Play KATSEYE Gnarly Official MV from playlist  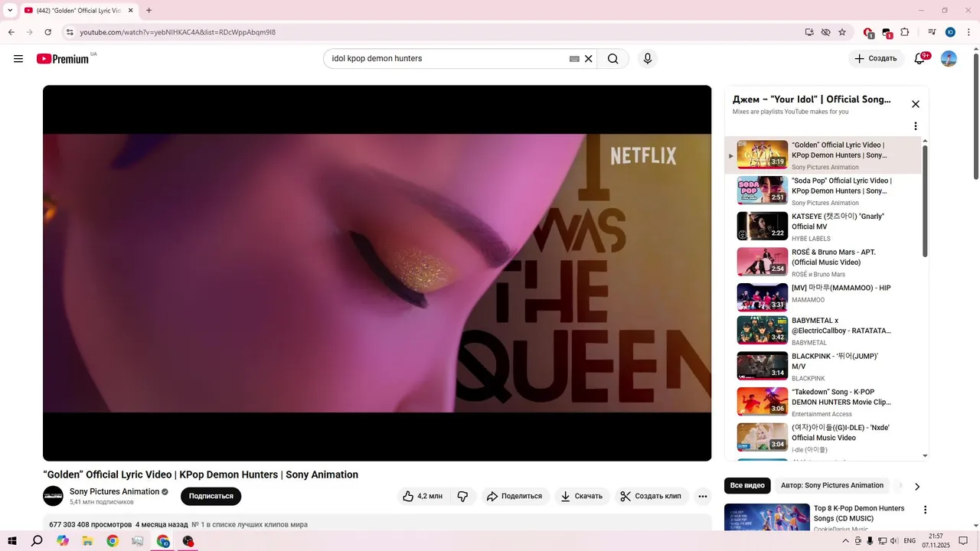coord(823,227)
